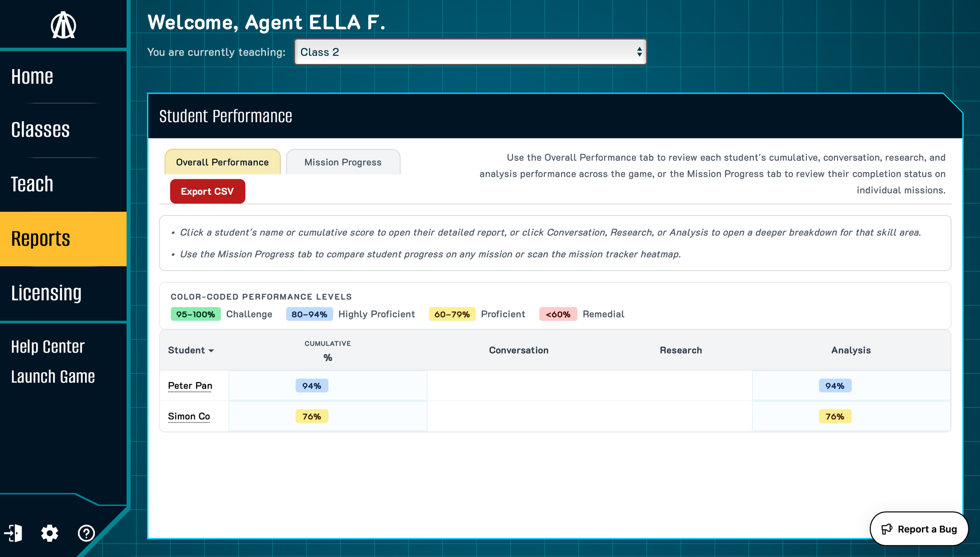Click Peter Pan's 94% Analysis score
The width and height of the screenshot is (980, 557).
pyautogui.click(x=835, y=386)
